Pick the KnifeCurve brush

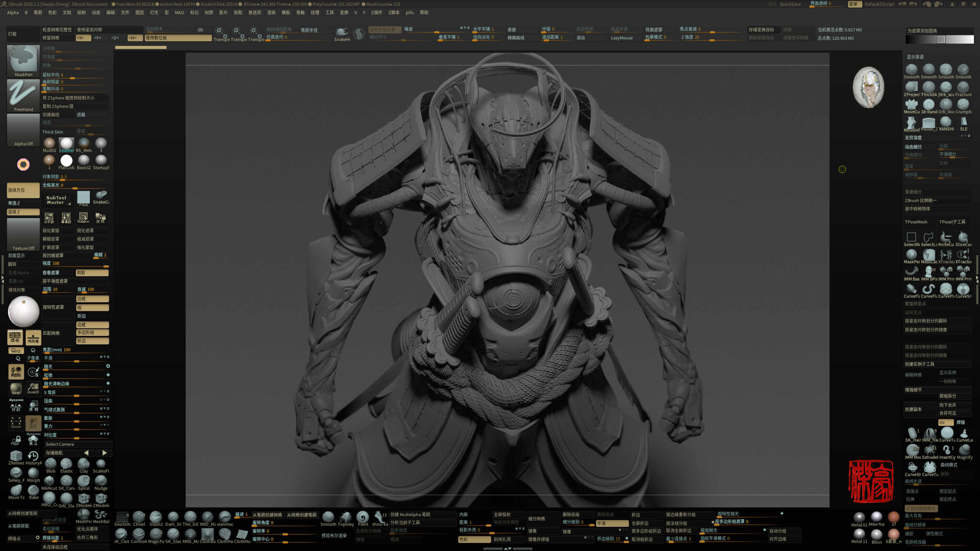pos(946,238)
